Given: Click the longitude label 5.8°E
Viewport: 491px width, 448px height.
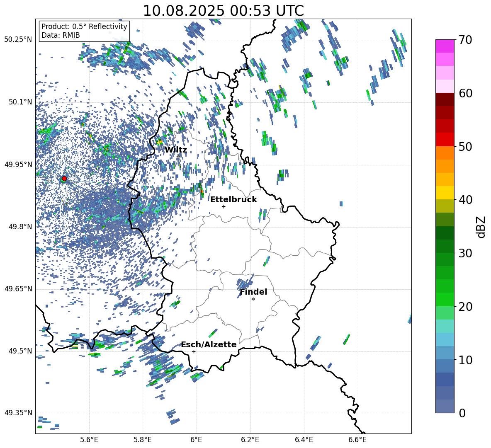Looking at the screenshot, I should pyautogui.click(x=143, y=440).
